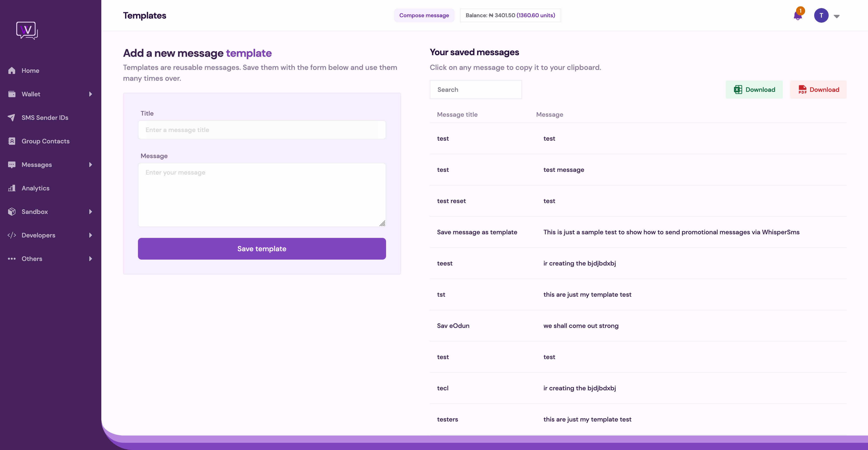Open the Developers menu item
Screen dimensions: 868x450
click(x=38, y=235)
